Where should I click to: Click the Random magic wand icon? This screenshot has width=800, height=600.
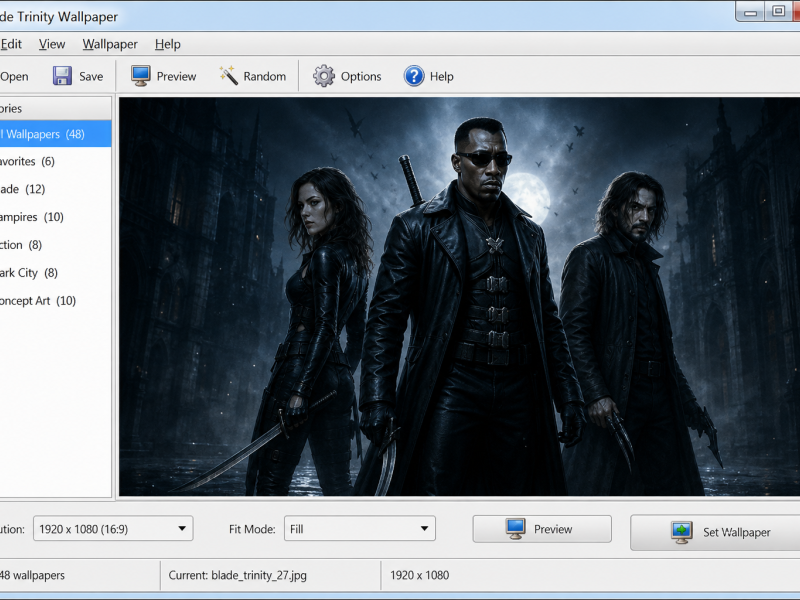coord(228,76)
